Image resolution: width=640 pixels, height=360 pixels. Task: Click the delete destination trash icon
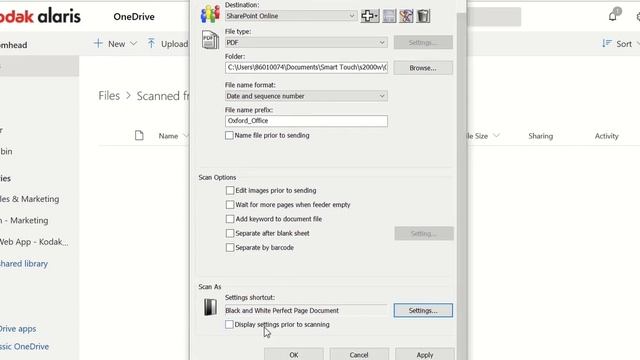pyautogui.click(x=423, y=16)
